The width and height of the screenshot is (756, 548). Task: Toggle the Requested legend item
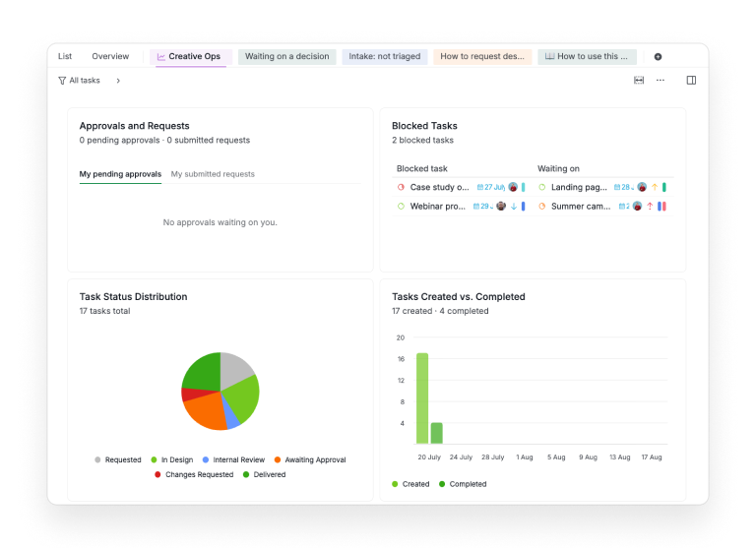118,459
